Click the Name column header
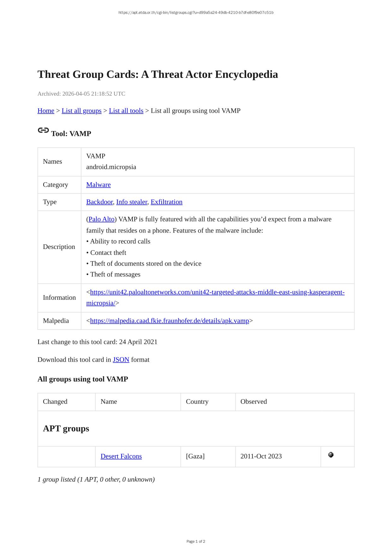 (x=109, y=402)
